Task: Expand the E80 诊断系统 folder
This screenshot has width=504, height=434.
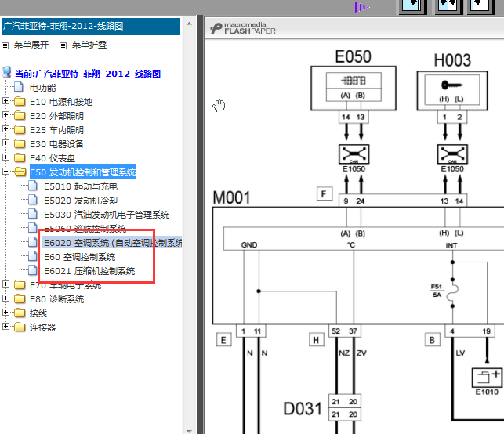Action: tap(5, 298)
